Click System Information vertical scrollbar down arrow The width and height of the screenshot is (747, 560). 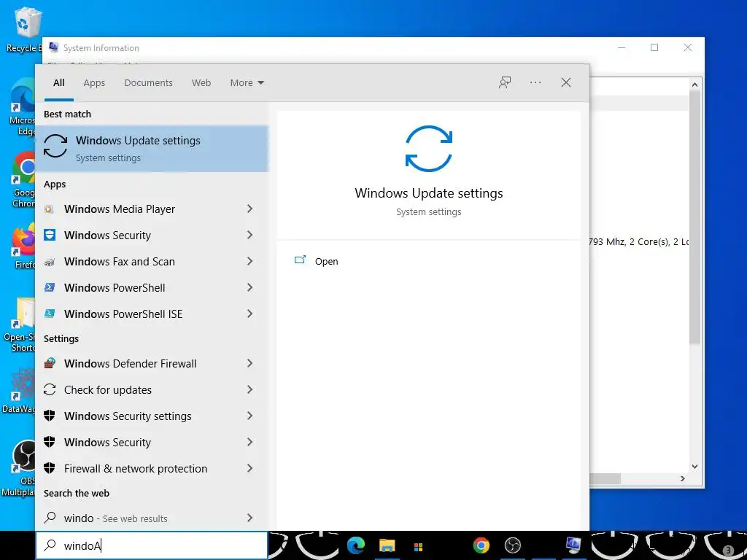coord(694,467)
